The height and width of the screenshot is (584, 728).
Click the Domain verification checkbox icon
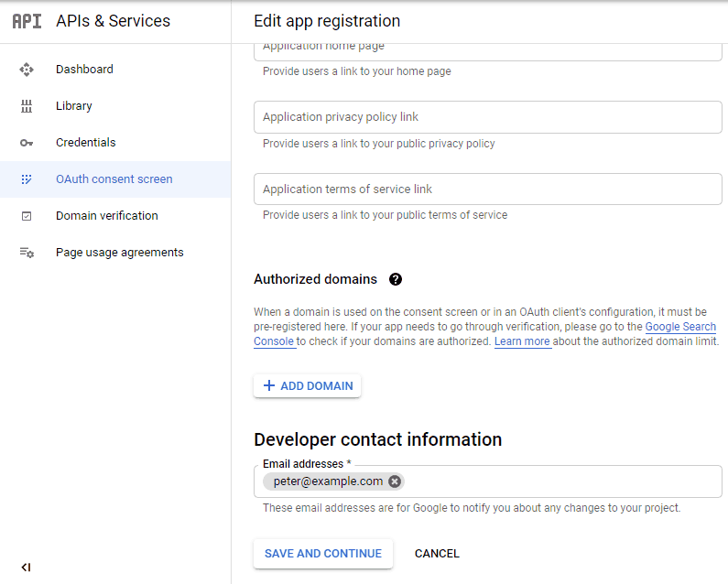click(x=27, y=216)
